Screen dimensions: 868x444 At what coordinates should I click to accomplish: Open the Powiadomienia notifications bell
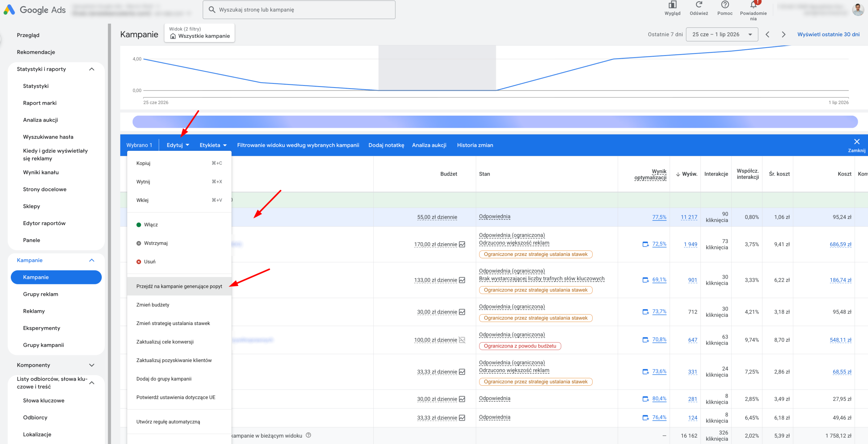tap(753, 5)
